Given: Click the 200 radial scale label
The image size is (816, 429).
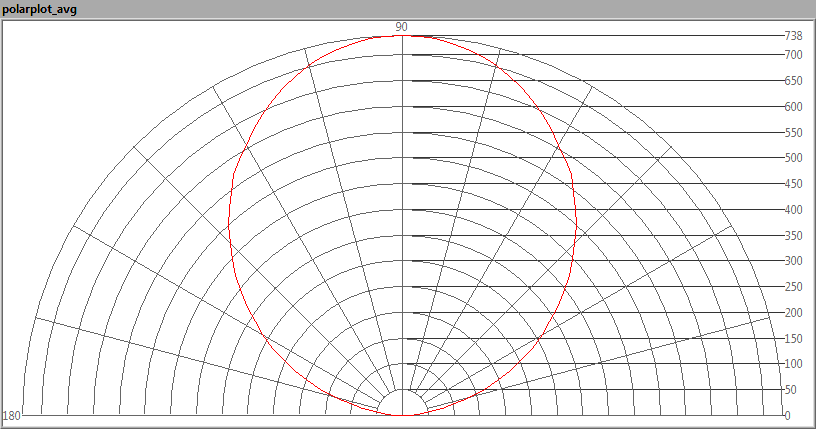Looking at the screenshot, I should (x=793, y=313).
